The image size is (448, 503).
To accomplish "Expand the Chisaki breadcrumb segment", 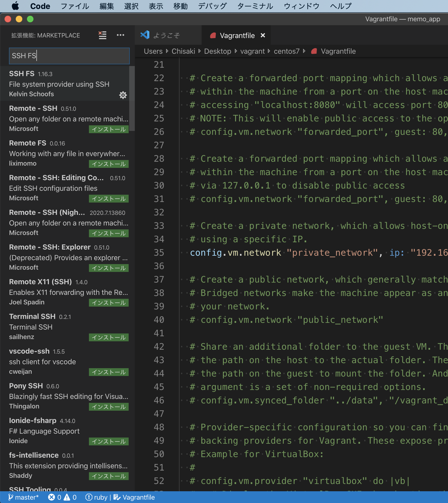I will click(x=183, y=51).
